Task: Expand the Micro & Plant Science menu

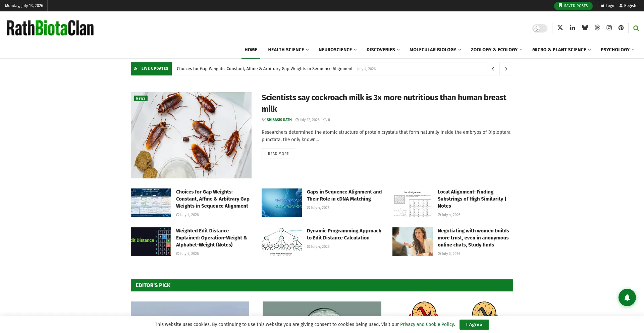Action: (561, 50)
